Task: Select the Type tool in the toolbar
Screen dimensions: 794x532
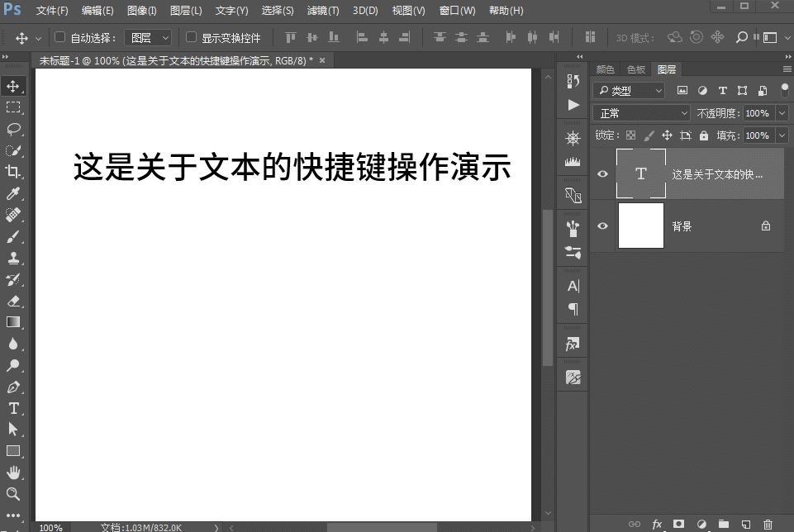Action: pos(12,408)
